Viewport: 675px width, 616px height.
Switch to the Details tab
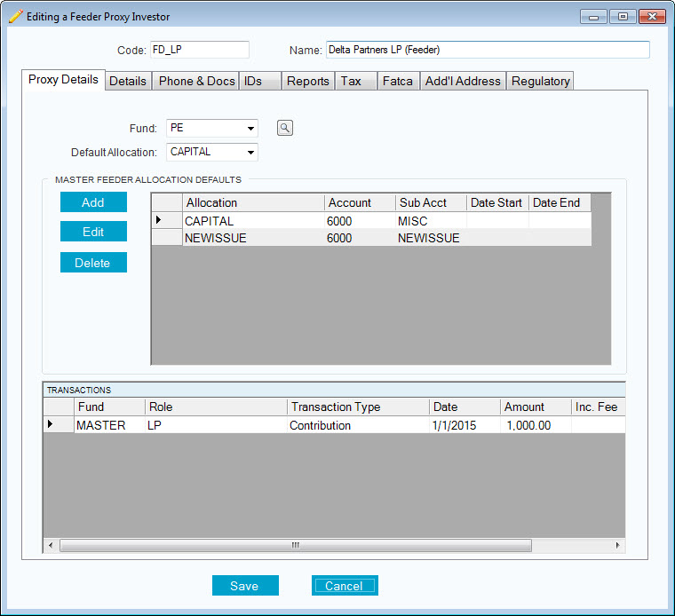pyautogui.click(x=128, y=81)
